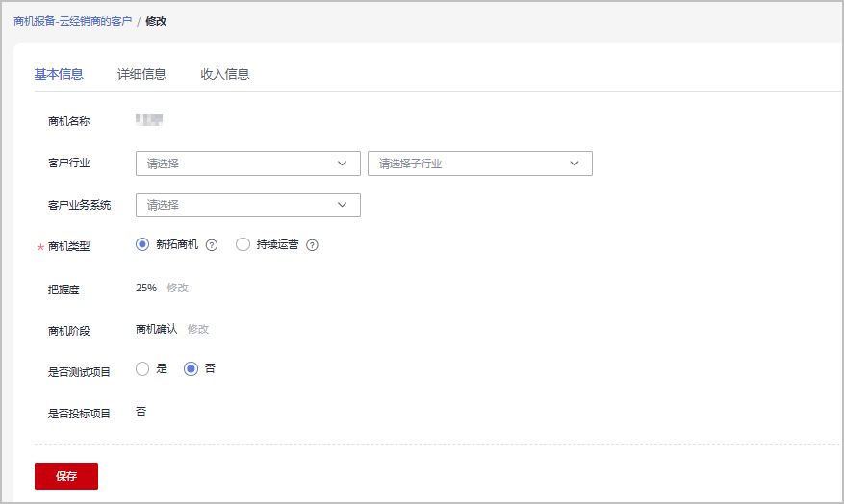Click the 否 value of 是否投标项目
The height and width of the screenshot is (504, 844).
[141, 412]
